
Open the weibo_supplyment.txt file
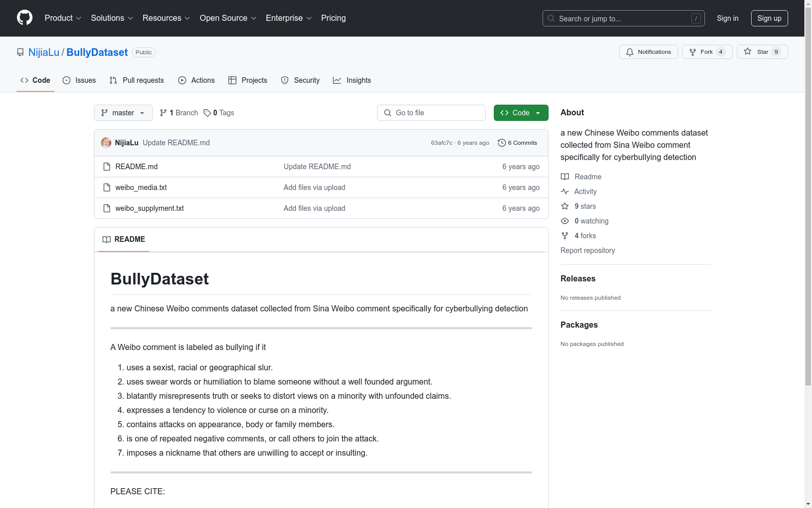150,208
